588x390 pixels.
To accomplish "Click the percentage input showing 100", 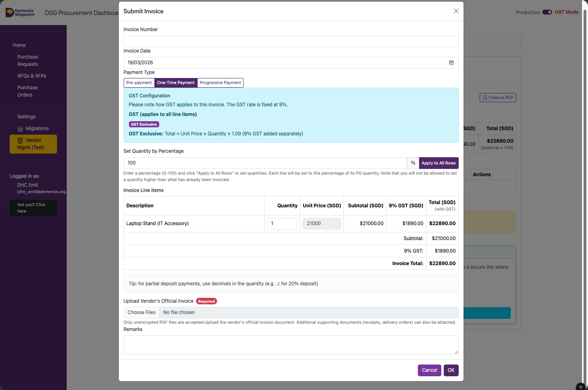I will [265, 163].
